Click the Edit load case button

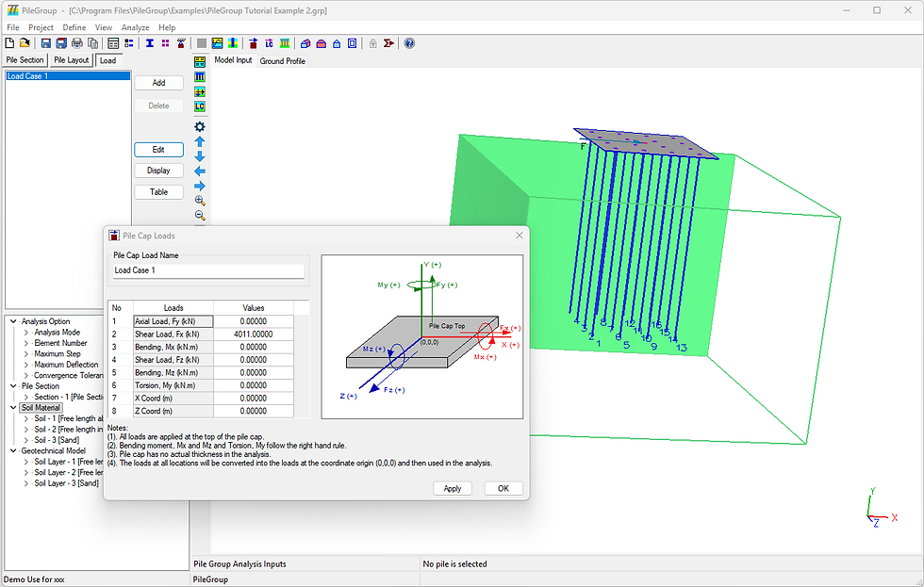pos(158,150)
